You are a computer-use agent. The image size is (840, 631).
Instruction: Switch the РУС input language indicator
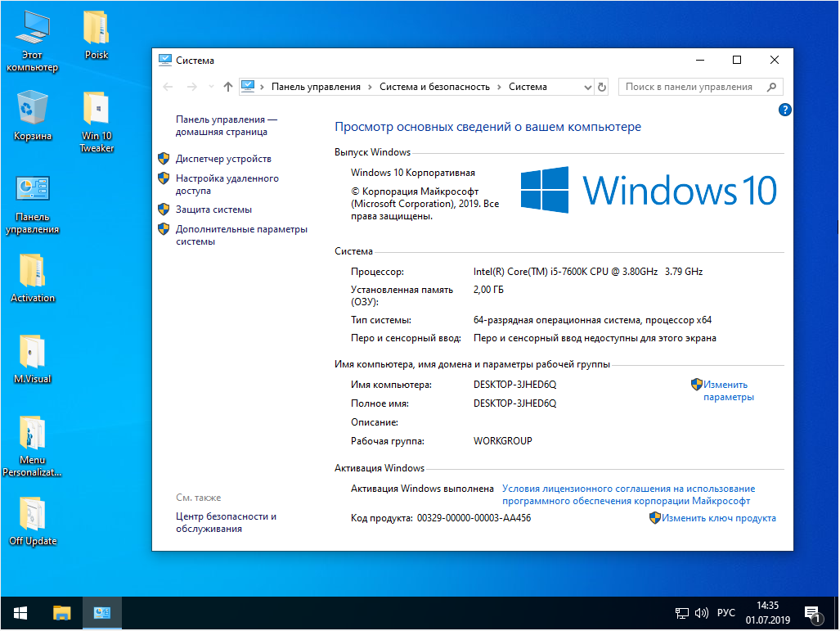pyautogui.click(x=725, y=613)
